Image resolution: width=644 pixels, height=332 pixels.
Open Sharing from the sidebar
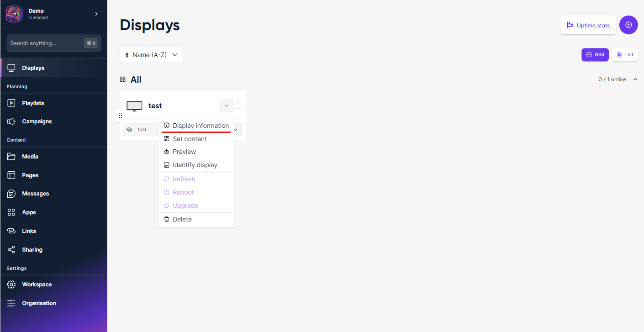[32, 250]
